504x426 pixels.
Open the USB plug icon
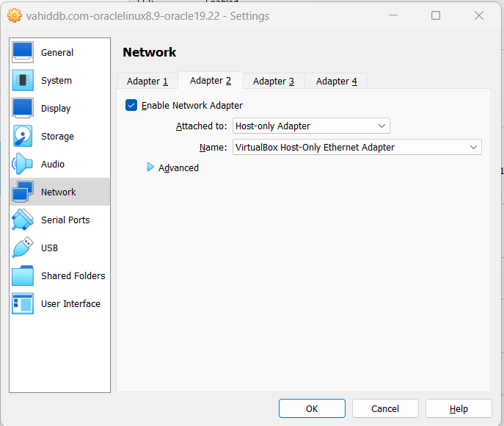click(x=23, y=248)
